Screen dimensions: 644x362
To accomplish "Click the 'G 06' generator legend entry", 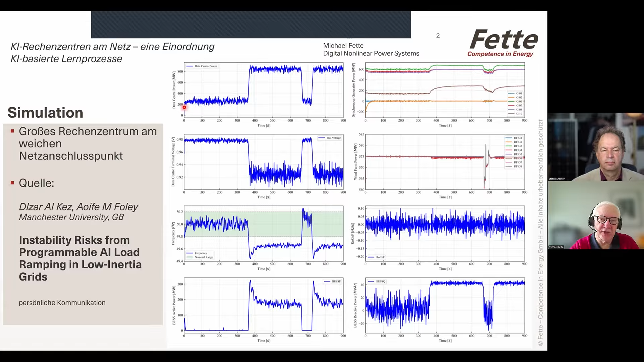I will pyautogui.click(x=515, y=101).
